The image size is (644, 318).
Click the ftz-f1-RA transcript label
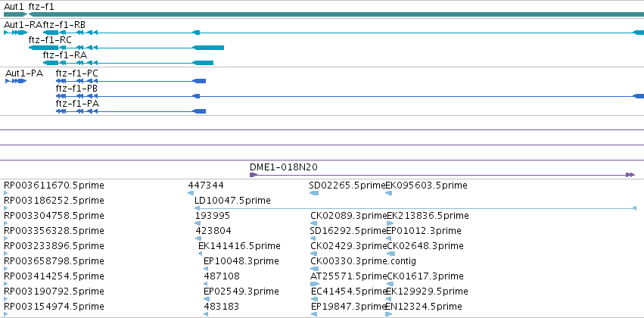(x=65, y=55)
